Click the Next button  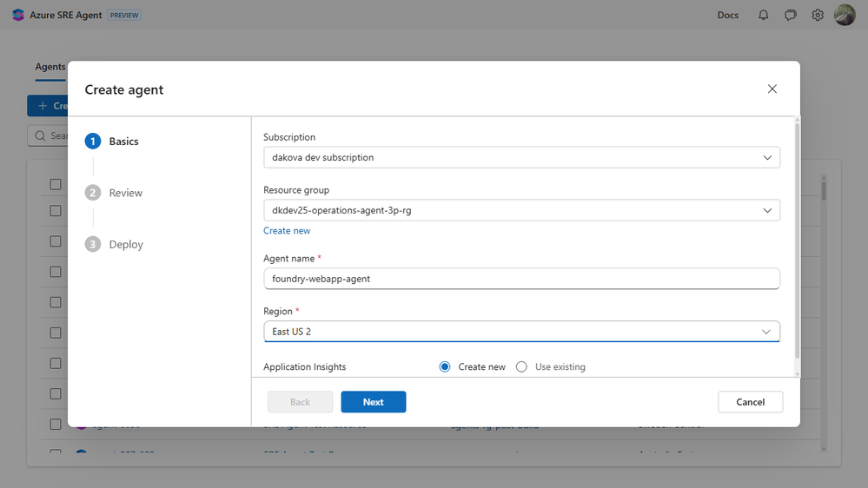click(x=373, y=402)
